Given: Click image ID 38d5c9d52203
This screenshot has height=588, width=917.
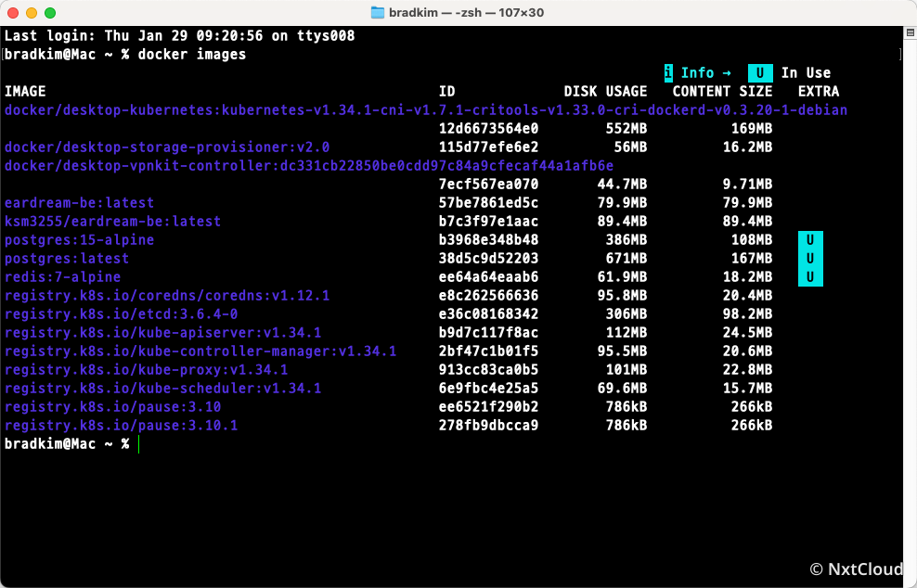Looking at the screenshot, I should pos(488,259).
